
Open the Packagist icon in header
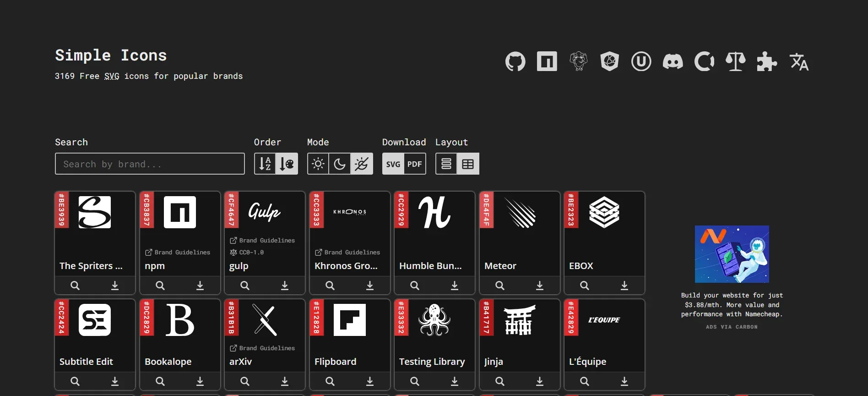[579, 61]
